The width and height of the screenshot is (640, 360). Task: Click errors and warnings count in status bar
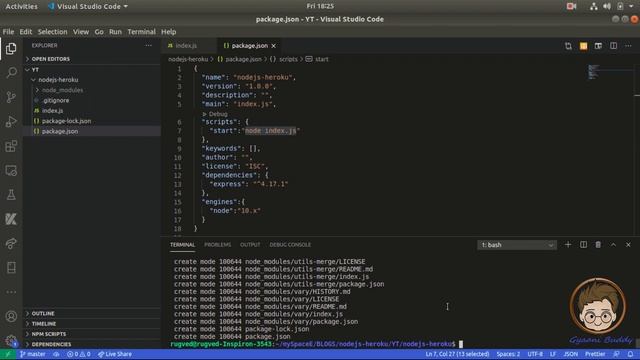pyautogui.click(x=79, y=354)
